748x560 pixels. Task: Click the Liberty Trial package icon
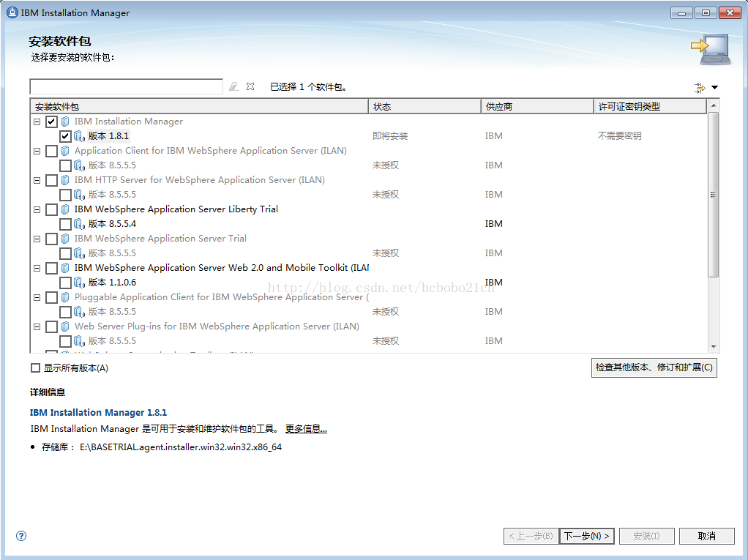(x=65, y=209)
